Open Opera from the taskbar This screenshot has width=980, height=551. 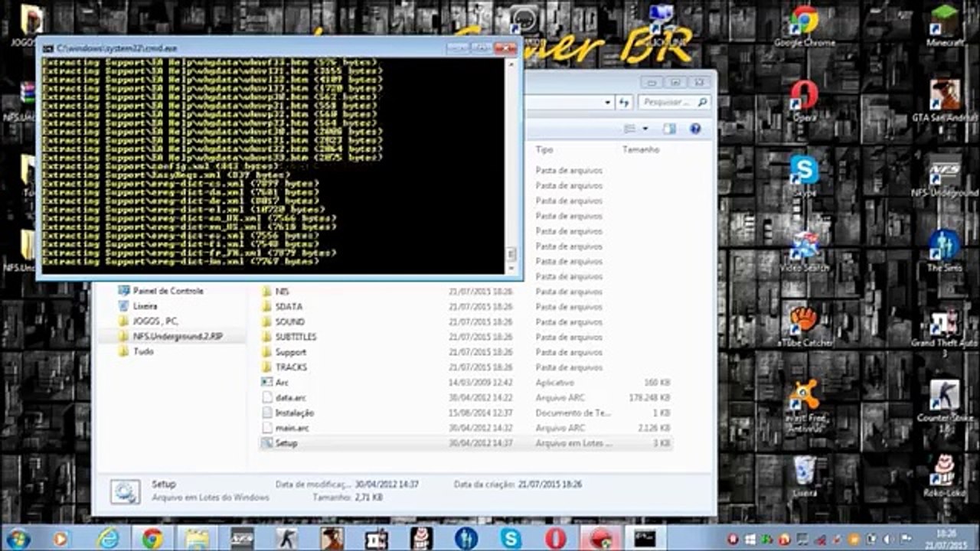click(x=556, y=538)
